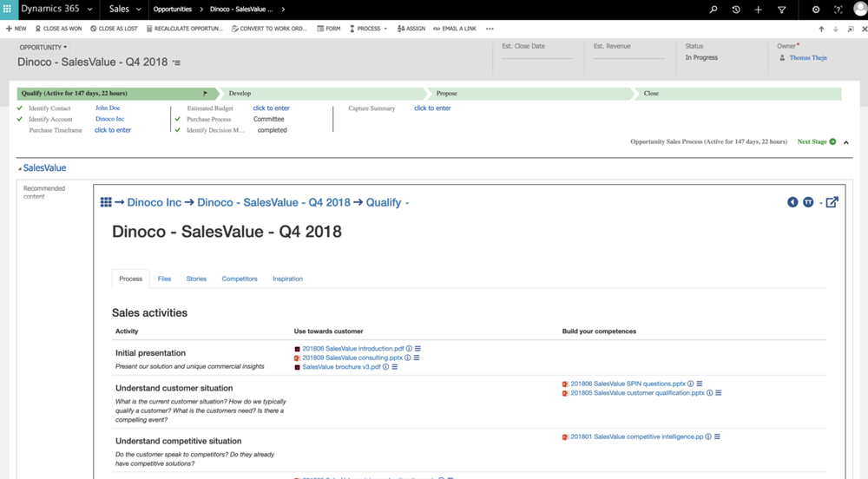Open SalesValue panel in external window
868x479 pixels.
click(832, 202)
